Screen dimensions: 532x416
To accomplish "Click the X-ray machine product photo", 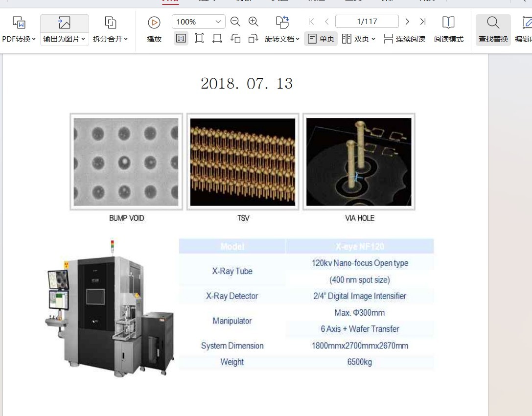I will click(x=110, y=309).
